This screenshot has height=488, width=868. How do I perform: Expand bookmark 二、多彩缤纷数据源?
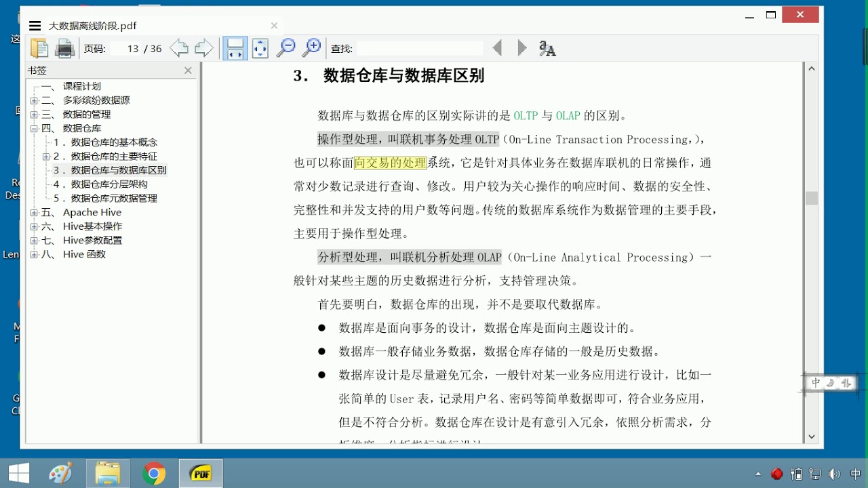tap(34, 100)
